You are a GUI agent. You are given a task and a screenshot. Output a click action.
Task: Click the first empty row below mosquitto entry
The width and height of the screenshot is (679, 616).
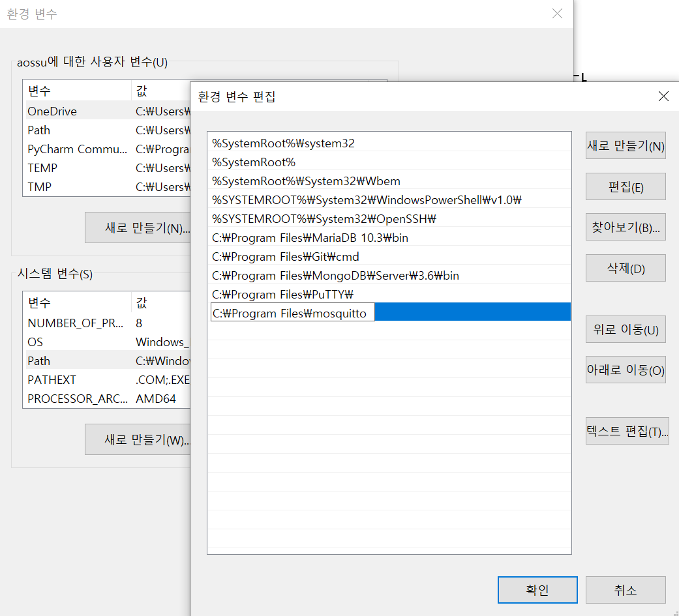389,332
